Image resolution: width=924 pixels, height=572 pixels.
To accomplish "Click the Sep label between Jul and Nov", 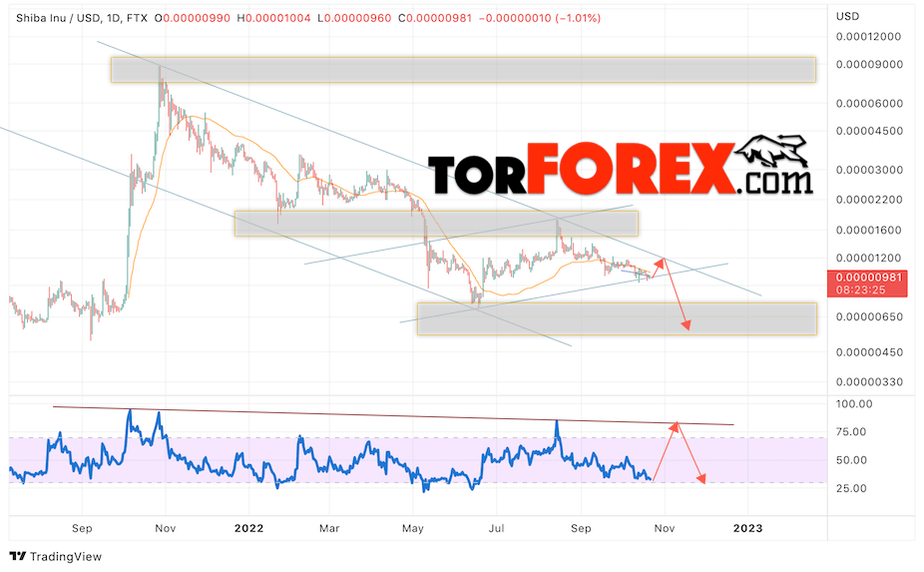I will (x=581, y=528).
